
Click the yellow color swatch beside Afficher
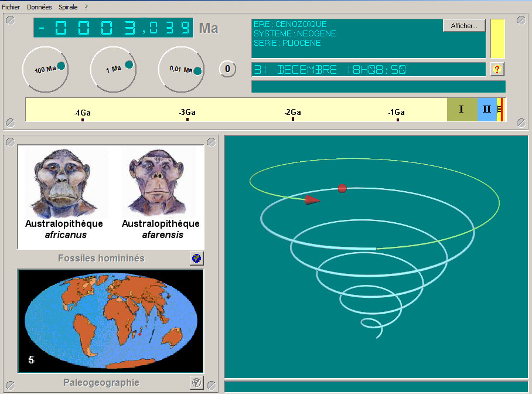click(x=497, y=39)
